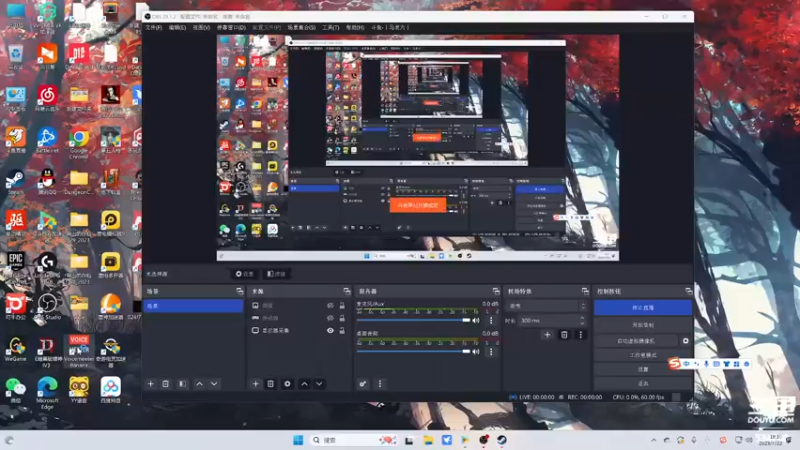Start virtual camera (启动虚拟摄像机) button
Screen dimensions: 800x450
point(636,340)
